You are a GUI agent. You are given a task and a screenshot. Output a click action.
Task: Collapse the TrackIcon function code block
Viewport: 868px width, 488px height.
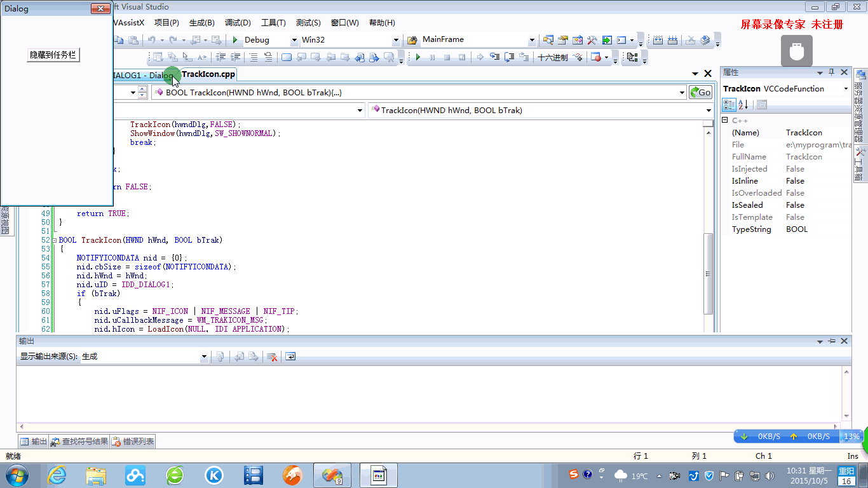(54, 241)
